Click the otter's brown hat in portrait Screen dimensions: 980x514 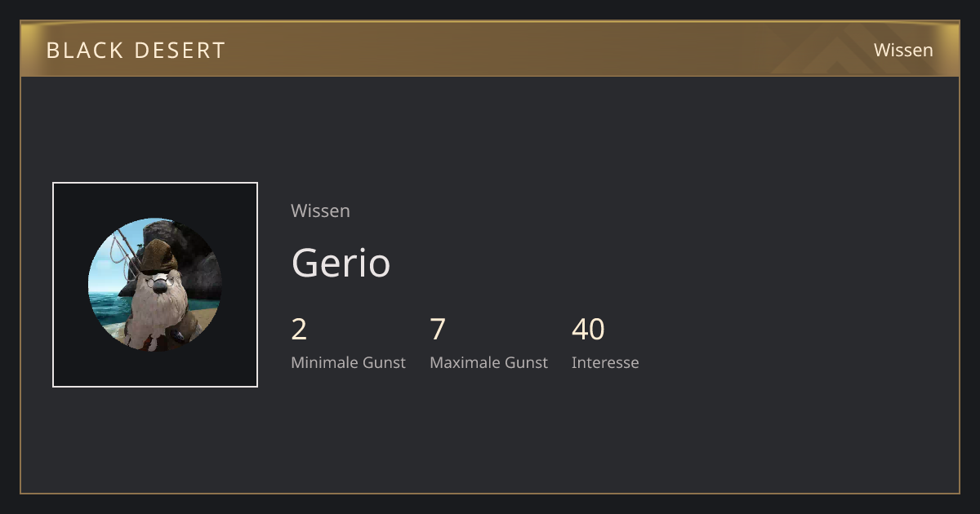point(159,255)
